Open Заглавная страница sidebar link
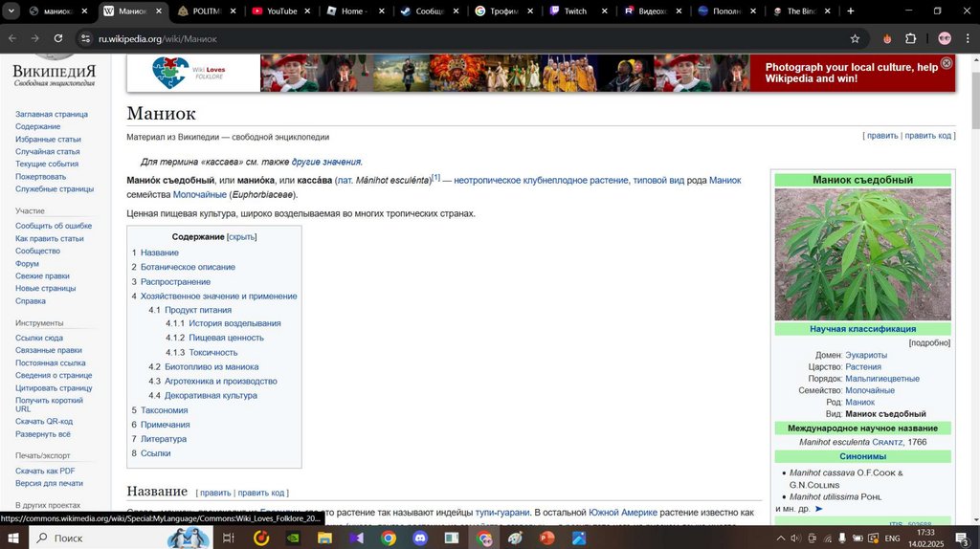980x549 pixels. [x=52, y=115]
